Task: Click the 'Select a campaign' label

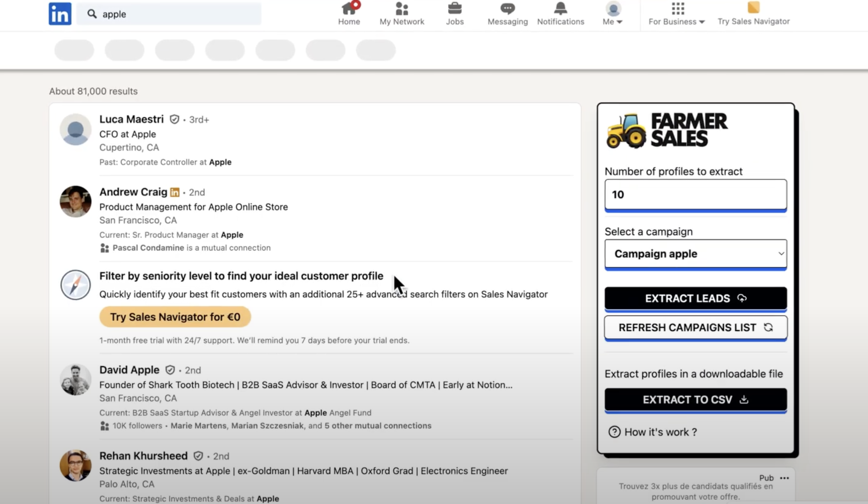Action: click(x=648, y=232)
